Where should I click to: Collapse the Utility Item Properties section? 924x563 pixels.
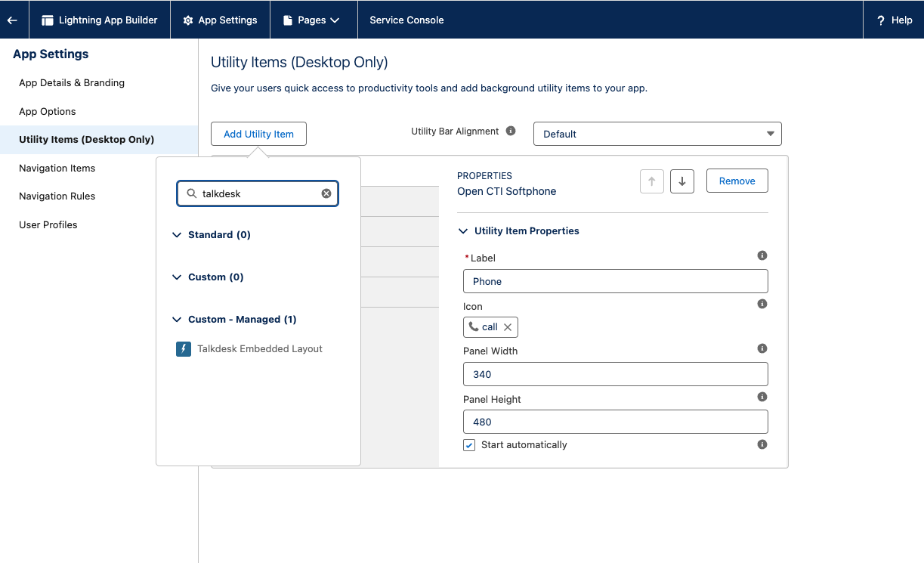[x=463, y=231]
